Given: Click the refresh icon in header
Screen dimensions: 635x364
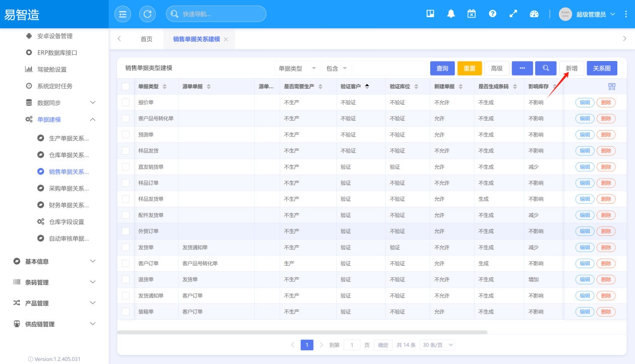Looking at the screenshot, I should pyautogui.click(x=147, y=14).
